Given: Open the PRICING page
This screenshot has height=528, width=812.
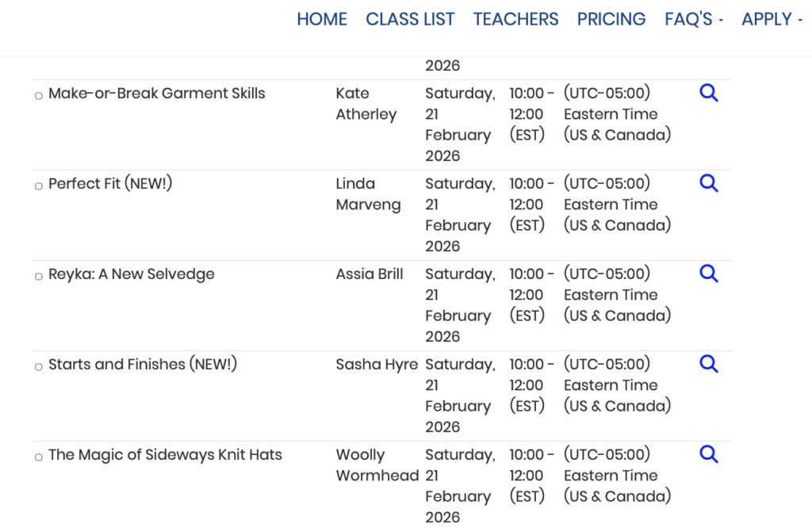Looking at the screenshot, I should pos(611,19).
